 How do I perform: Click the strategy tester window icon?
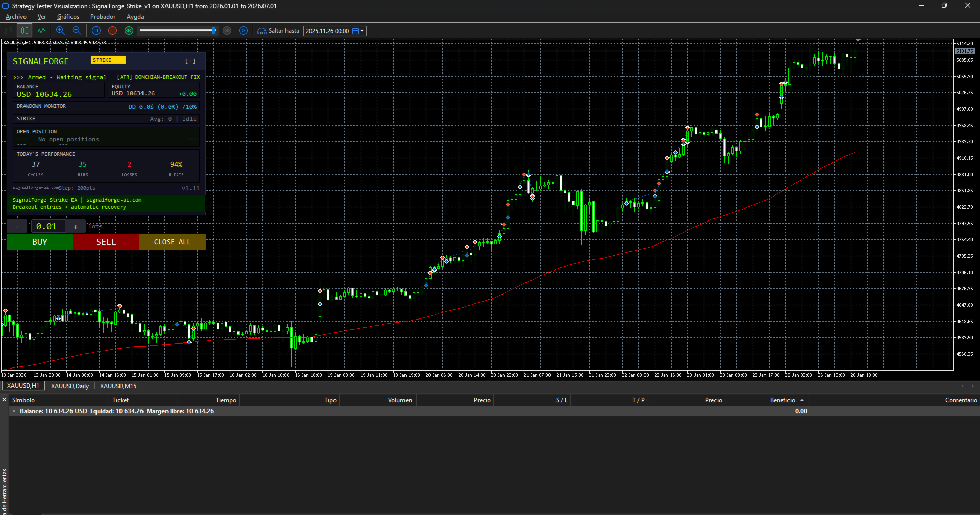point(6,6)
